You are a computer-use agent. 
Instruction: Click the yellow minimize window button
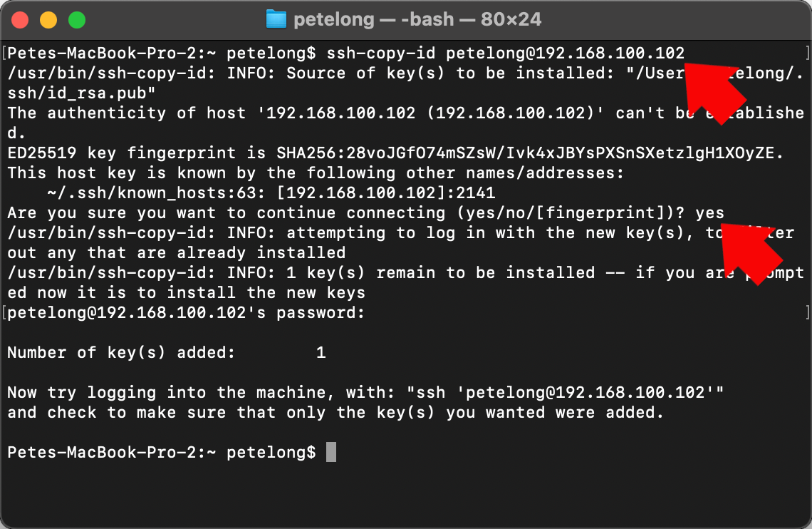tap(48, 20)
